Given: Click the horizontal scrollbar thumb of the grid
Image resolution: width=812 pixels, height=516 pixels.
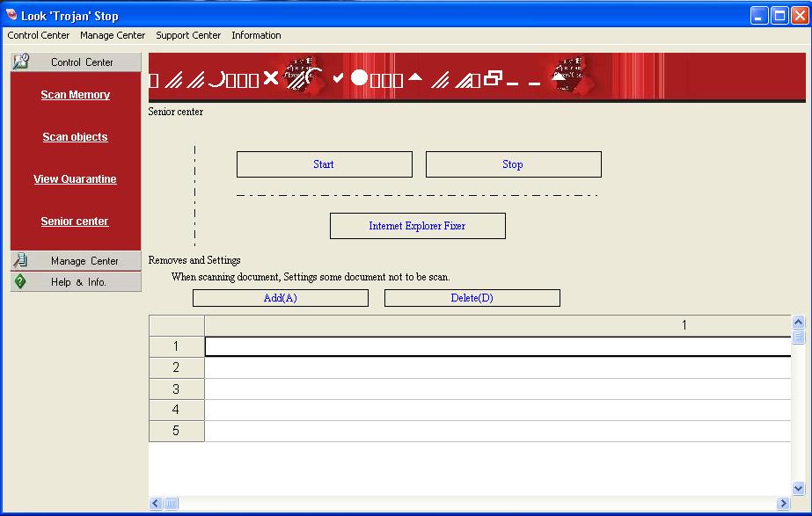Looking at the screenshot, I should coord(172,503).
